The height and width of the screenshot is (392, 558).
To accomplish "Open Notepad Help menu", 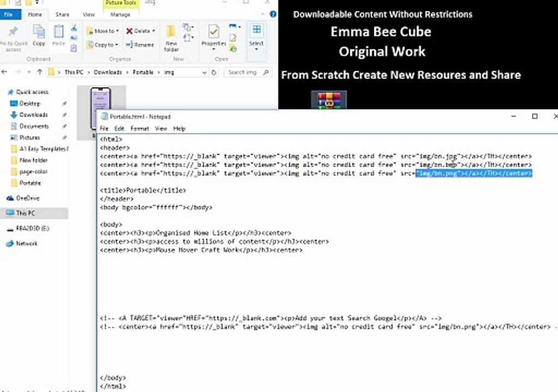I will 179,129.
